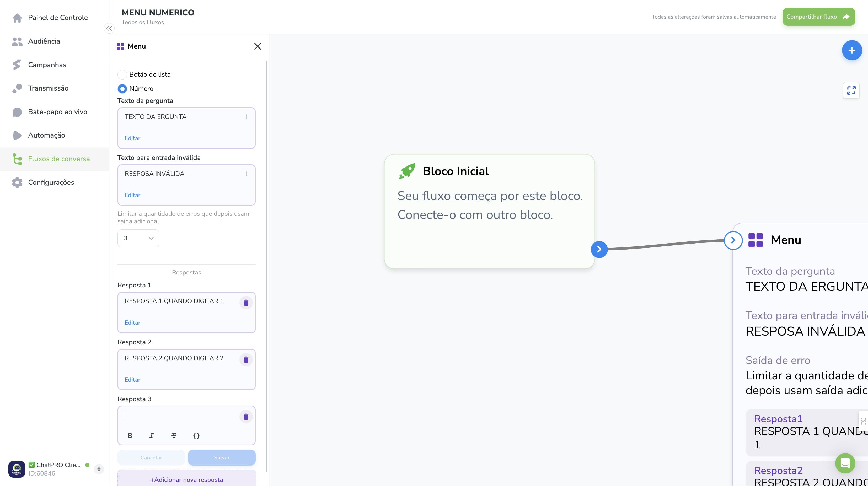This screenshot has width=868, height=486.
Task: Click the ID:60846 account text
Action: [x=42, y=473]
